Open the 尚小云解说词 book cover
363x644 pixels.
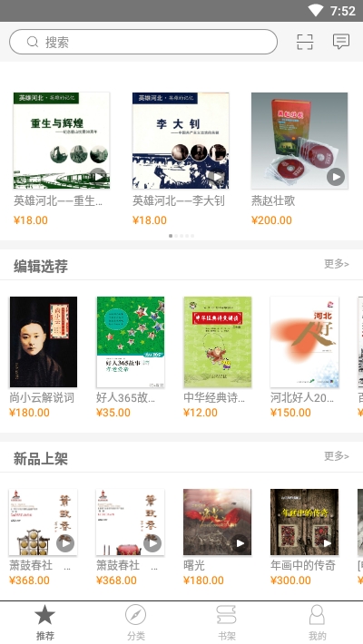44,342
